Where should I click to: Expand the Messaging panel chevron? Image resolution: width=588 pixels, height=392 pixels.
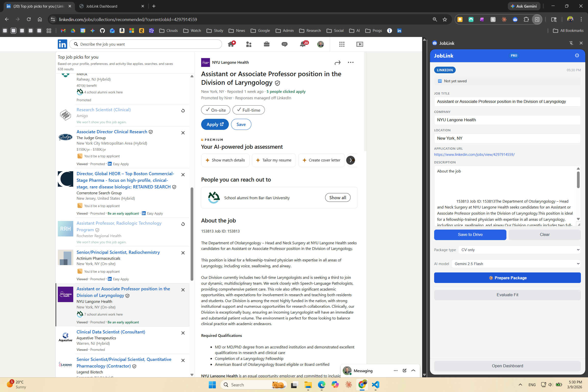(x=413, y=370)
